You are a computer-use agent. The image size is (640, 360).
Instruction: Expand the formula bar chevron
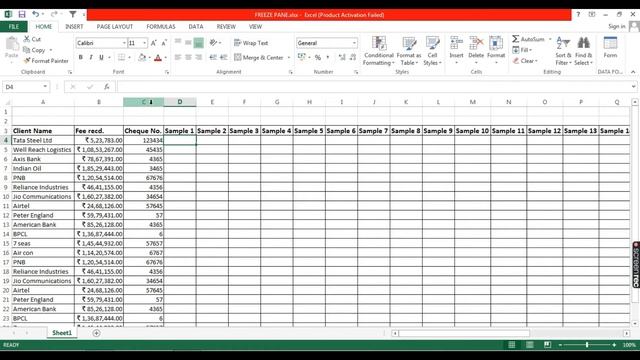tap(633, 87)
